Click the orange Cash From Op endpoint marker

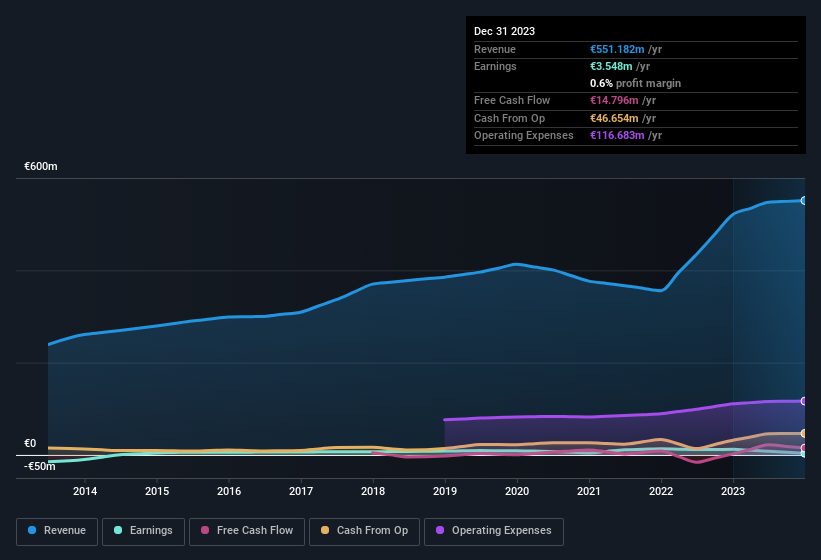[x=803, y=433]
